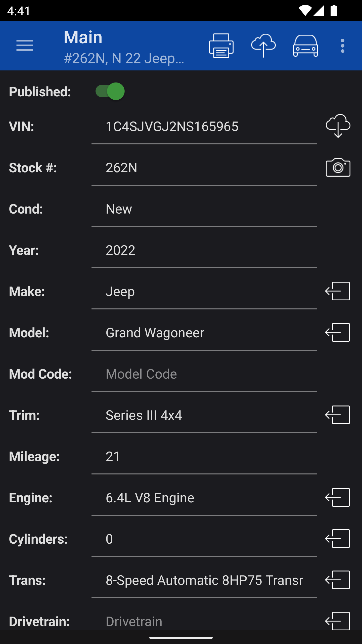362x644 pixels.
Task: Open the Trim selection list icon
Action: [337, 415]
